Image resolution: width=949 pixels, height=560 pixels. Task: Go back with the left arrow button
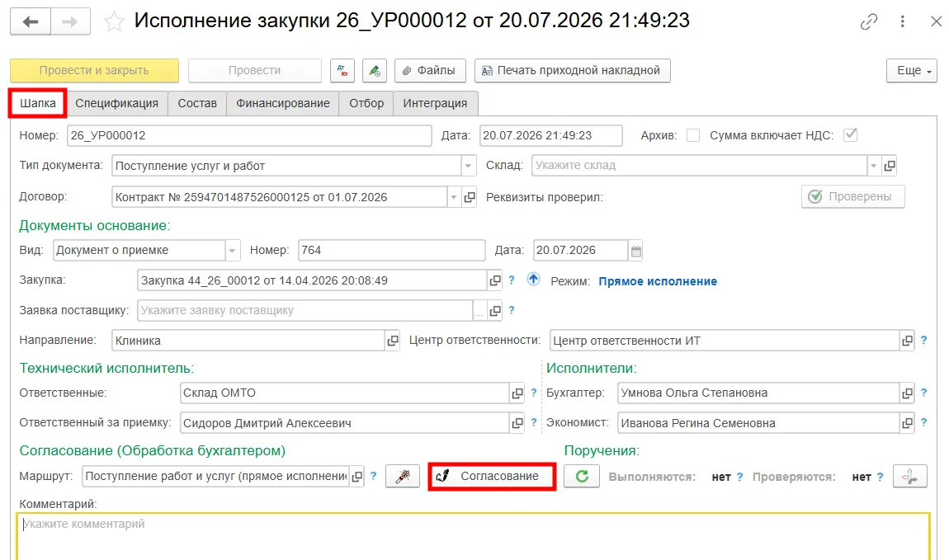(31, 21)
